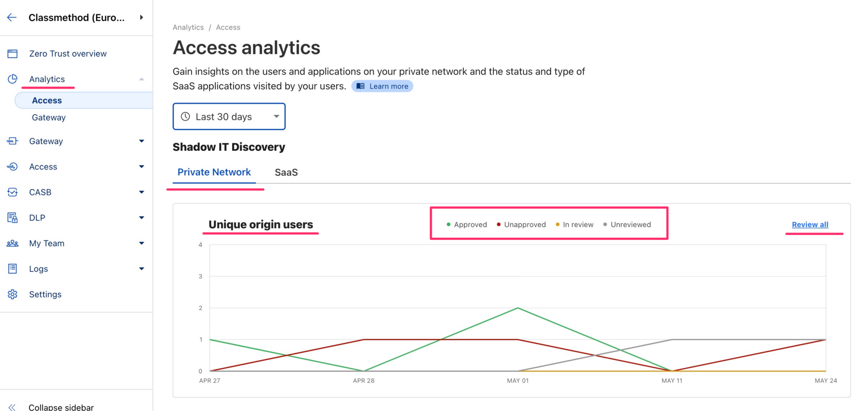Select the Gateway sidebar icon
This screenshot has height=411, width=868.
(x=13, y=141)
